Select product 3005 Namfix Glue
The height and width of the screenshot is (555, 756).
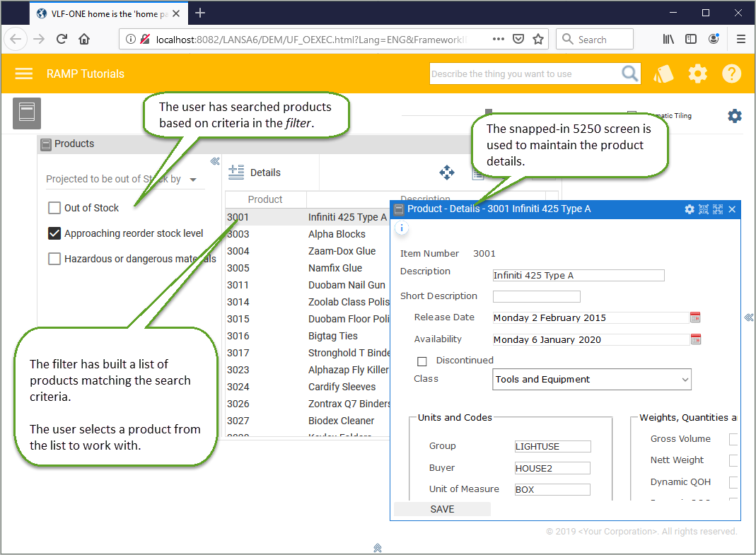[x=307, y=268]
